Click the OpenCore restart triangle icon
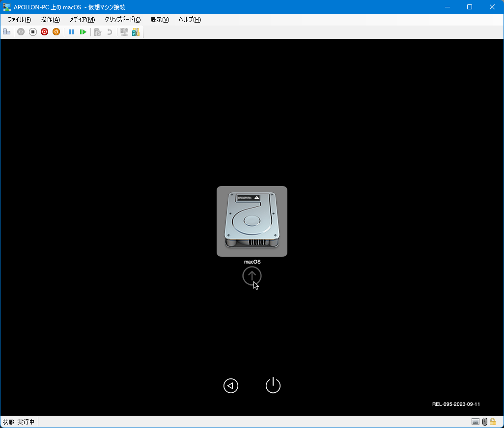 click(231, 386)
